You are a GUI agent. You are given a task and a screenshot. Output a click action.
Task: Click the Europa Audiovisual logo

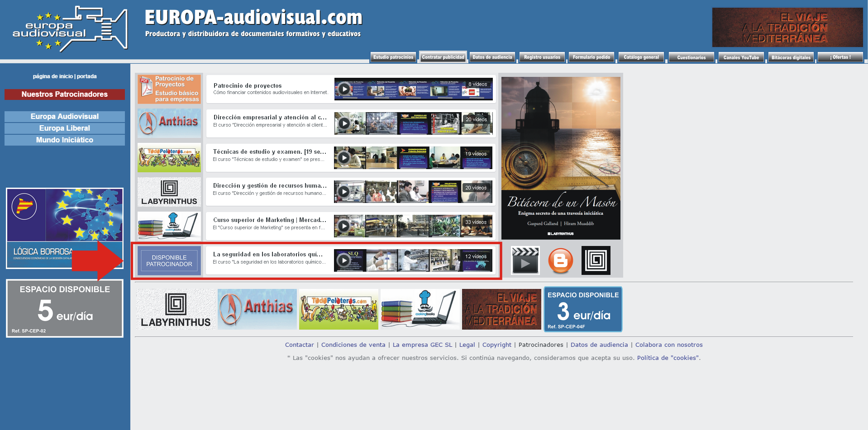(x=70, y=28)
